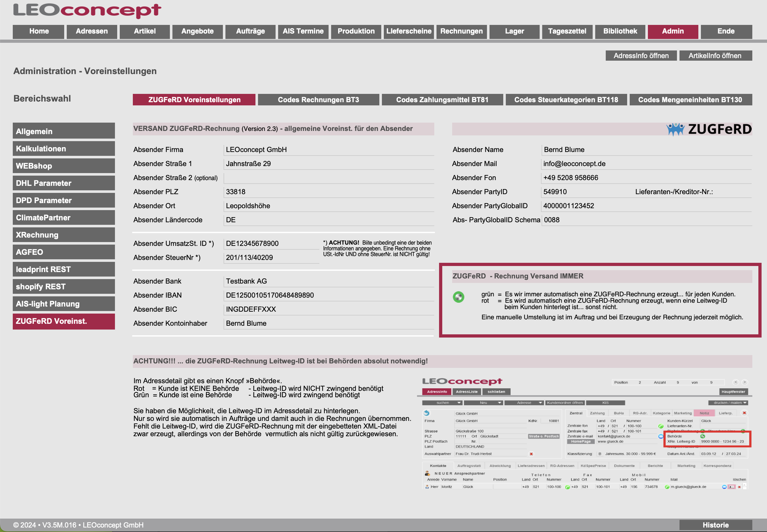Open Kalkulationen settings

tap(64, 148)
